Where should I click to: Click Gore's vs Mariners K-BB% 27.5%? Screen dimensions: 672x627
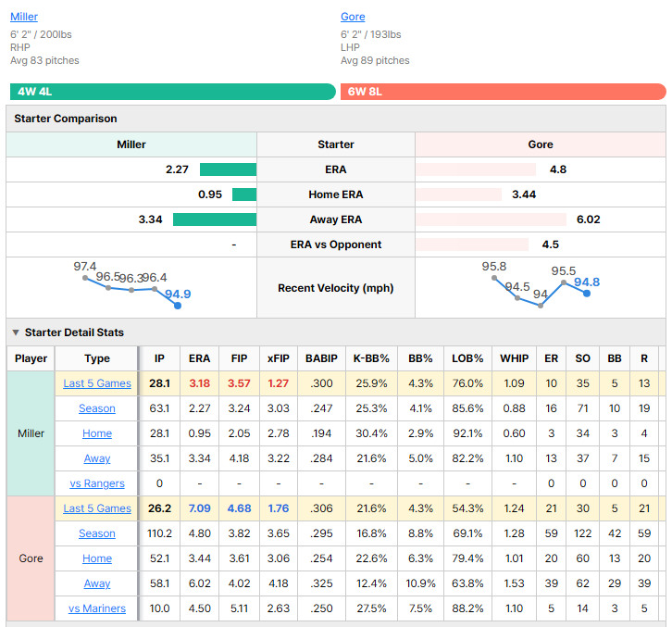tap(371, 608)
